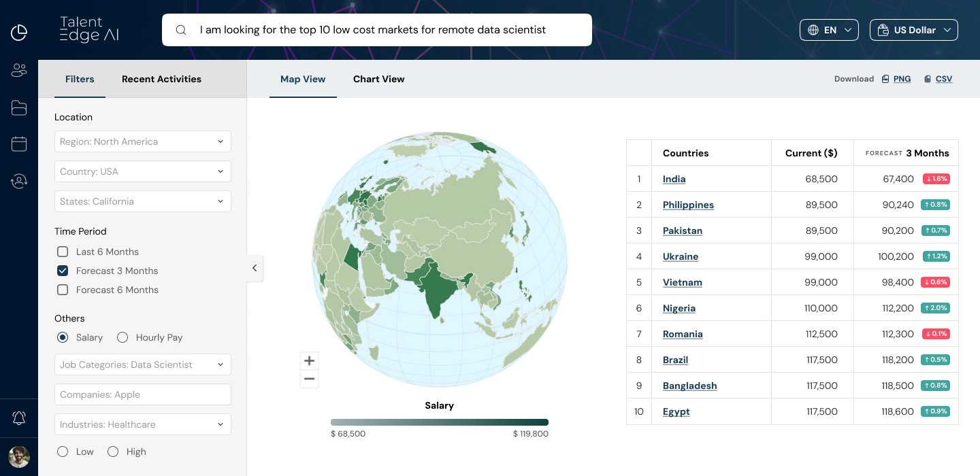Click the user profile avatar
Viewport: 980px width, 476px height.
pos(19,456)
